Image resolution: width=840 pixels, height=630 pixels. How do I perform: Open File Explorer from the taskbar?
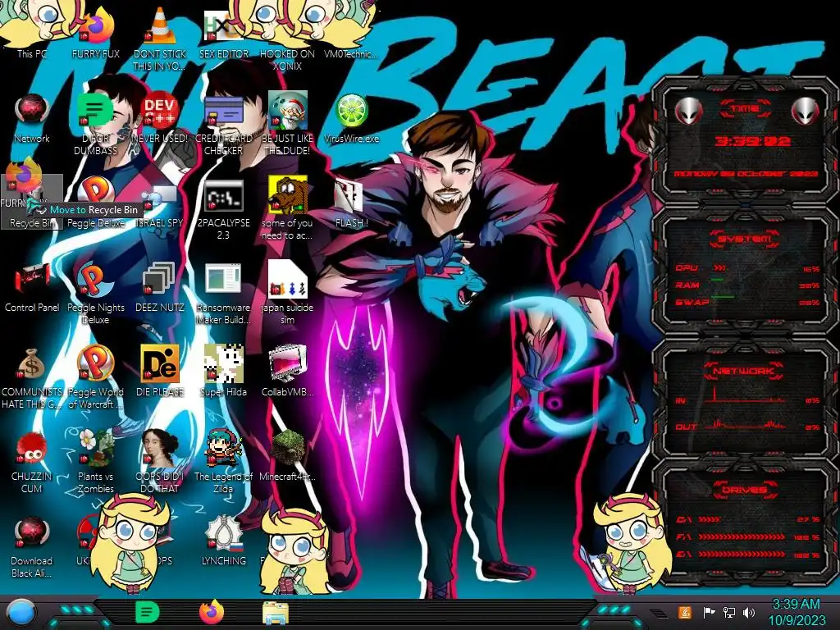click(x=276, y=614)
